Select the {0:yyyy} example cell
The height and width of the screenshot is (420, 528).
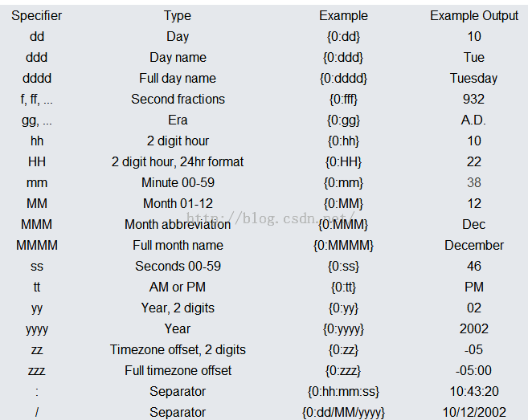tap(343, 329)
